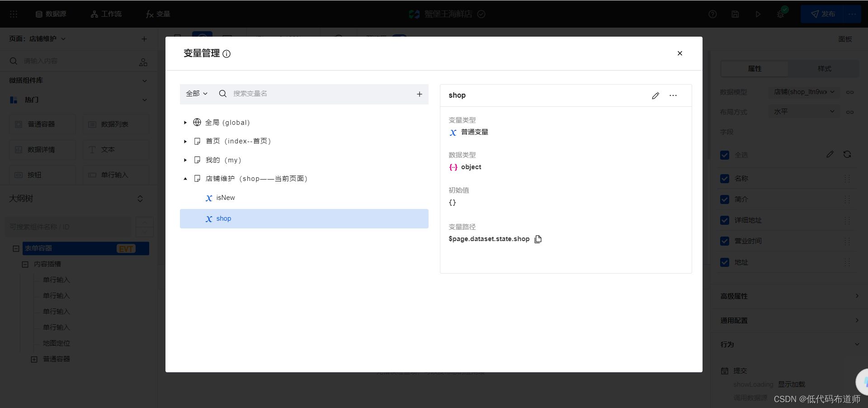Collapse the 热门 component group
Viewport: 868px width, 408px height.
(x=145, y=100)
